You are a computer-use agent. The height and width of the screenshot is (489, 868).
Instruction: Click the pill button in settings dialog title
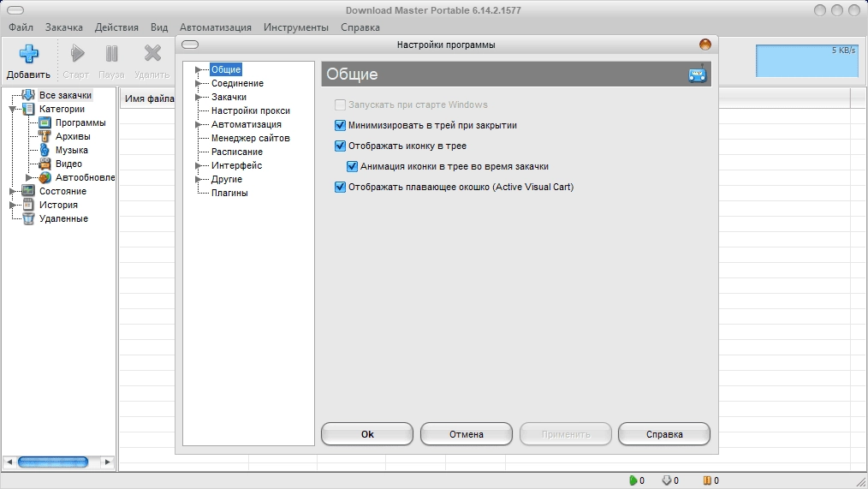pyautogui.click(x=190, y=45)
